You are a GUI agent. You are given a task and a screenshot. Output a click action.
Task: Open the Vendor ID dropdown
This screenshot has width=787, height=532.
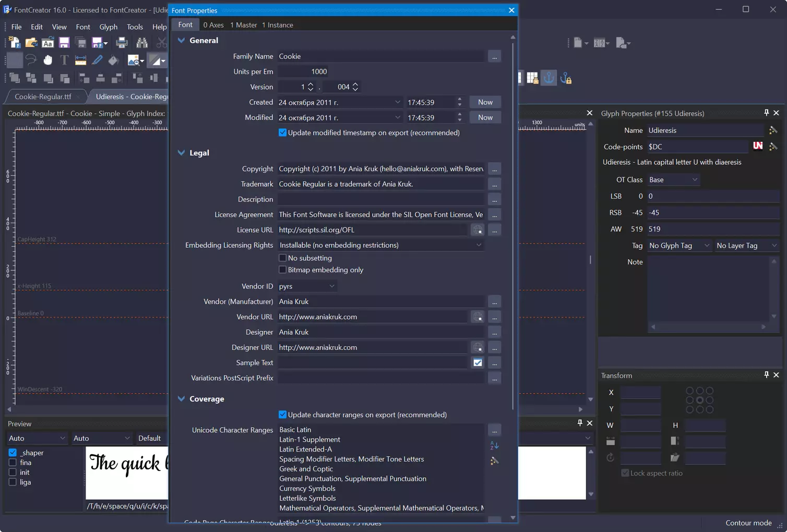click(307, 286)
